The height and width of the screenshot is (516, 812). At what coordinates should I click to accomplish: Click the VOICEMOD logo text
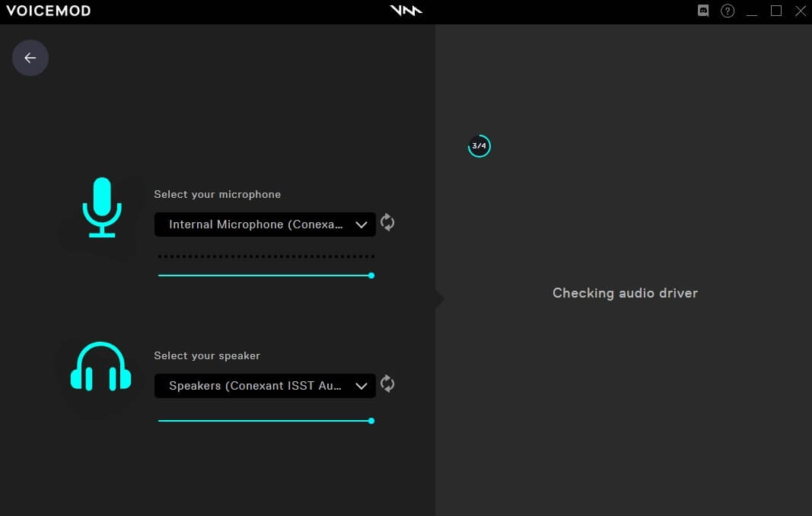pyautogui.click(x=48, y=11)
